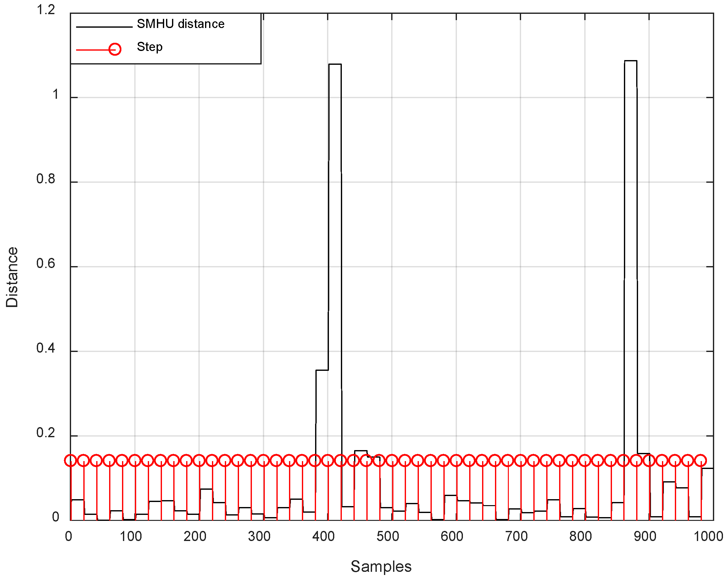
Task: Click the red Step marker at sample 200
Action: click(199, 460)
